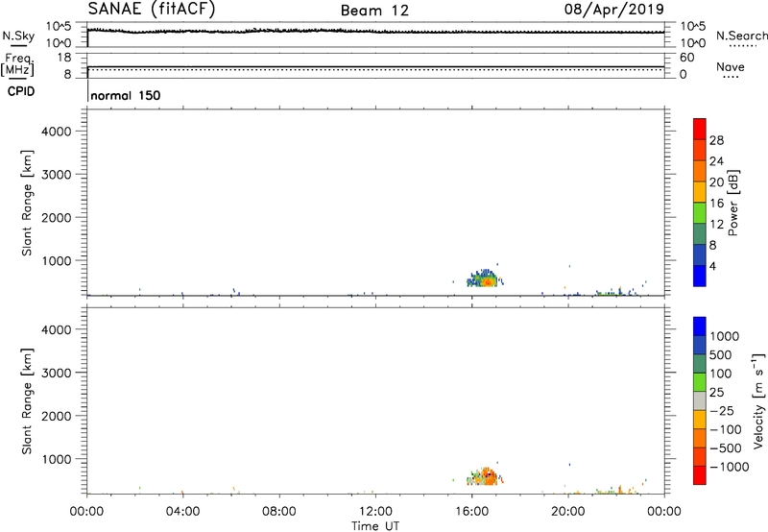Click the Nave legend label
The width and height of the screenshot is (768, 532).
tap(731, 66)
